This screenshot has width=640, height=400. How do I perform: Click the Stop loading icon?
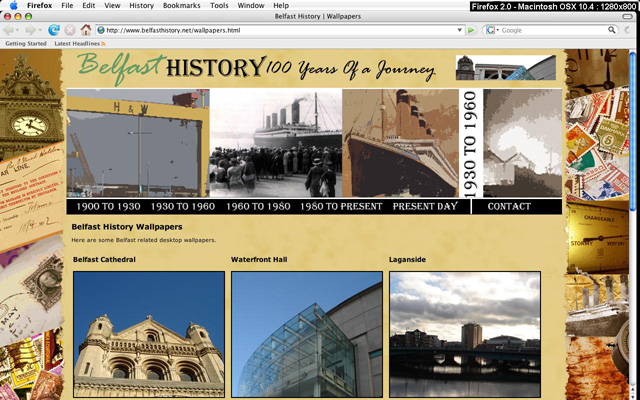(70, 30)
